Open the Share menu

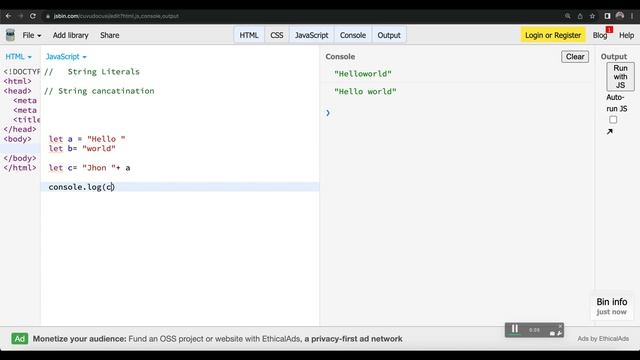click(x=110, y=35)
